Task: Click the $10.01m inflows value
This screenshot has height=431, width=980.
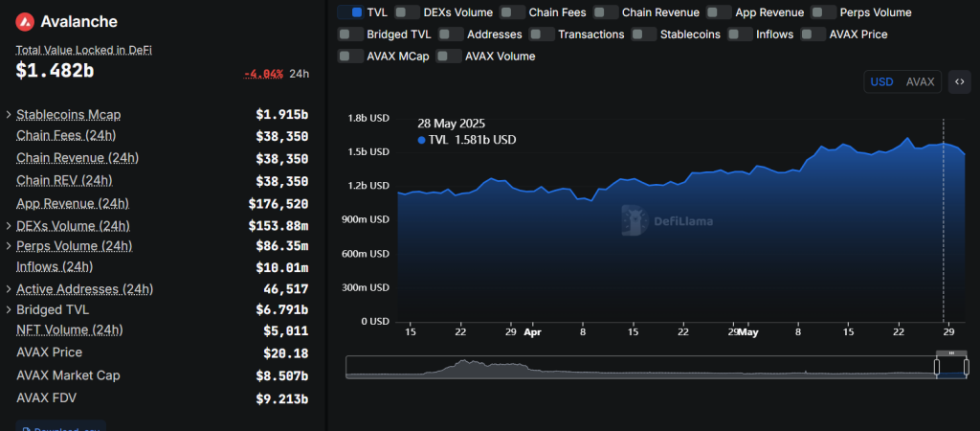Action: pos(282,268)
